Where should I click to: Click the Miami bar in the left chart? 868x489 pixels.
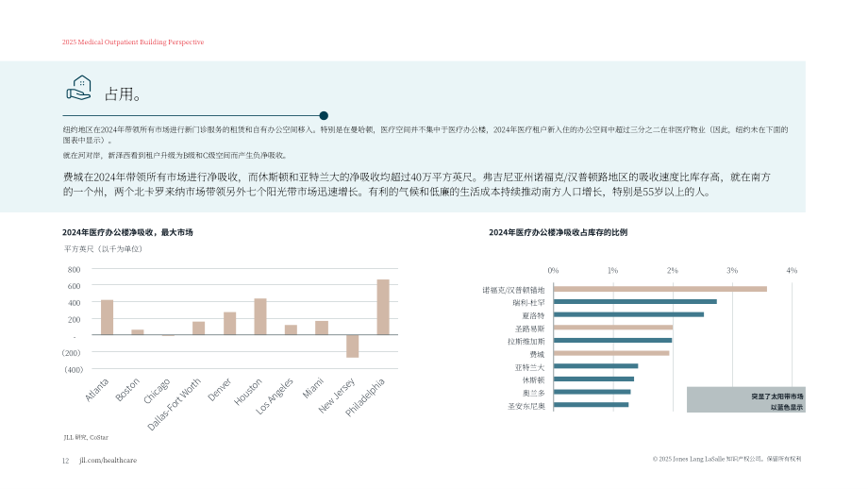[322, 328]
